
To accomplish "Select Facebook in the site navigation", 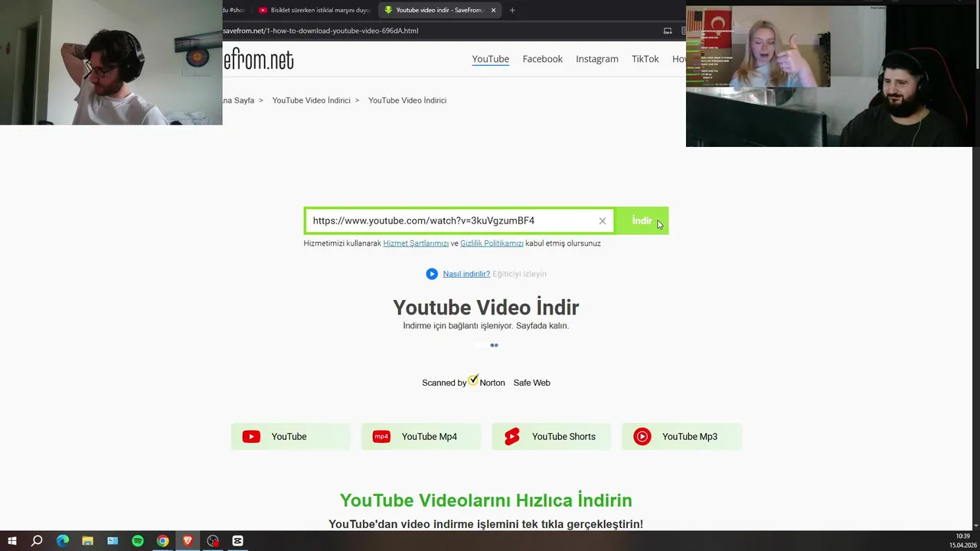I will coord(543,59).
